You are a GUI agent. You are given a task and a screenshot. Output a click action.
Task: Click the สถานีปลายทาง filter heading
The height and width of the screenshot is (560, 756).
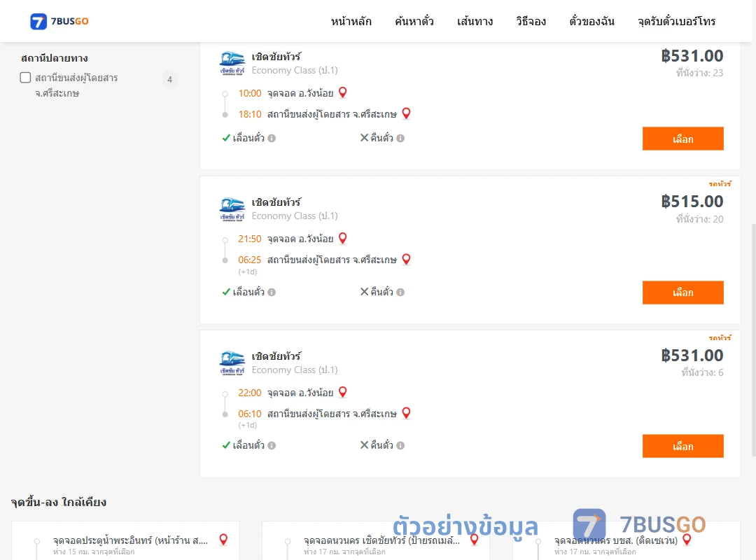[55, 58]
